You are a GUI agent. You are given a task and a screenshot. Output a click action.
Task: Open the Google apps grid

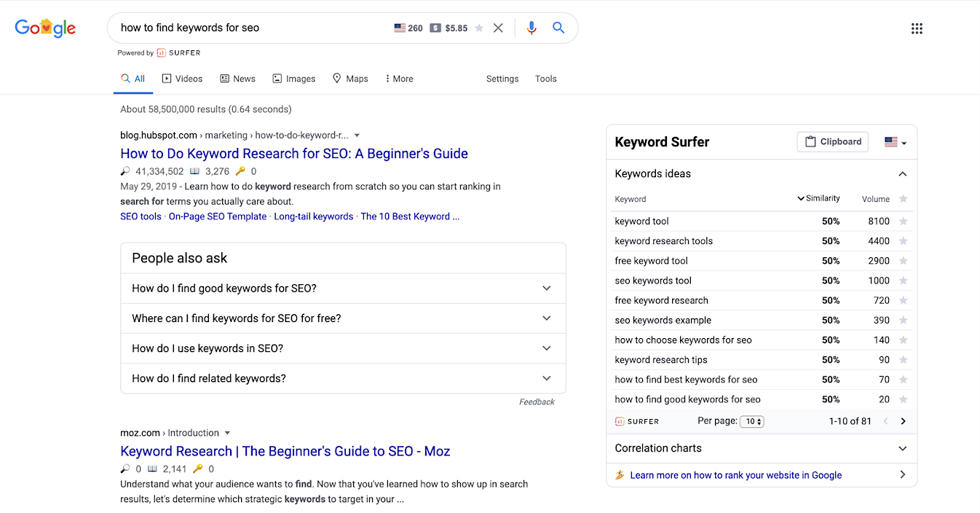point(917,28)
